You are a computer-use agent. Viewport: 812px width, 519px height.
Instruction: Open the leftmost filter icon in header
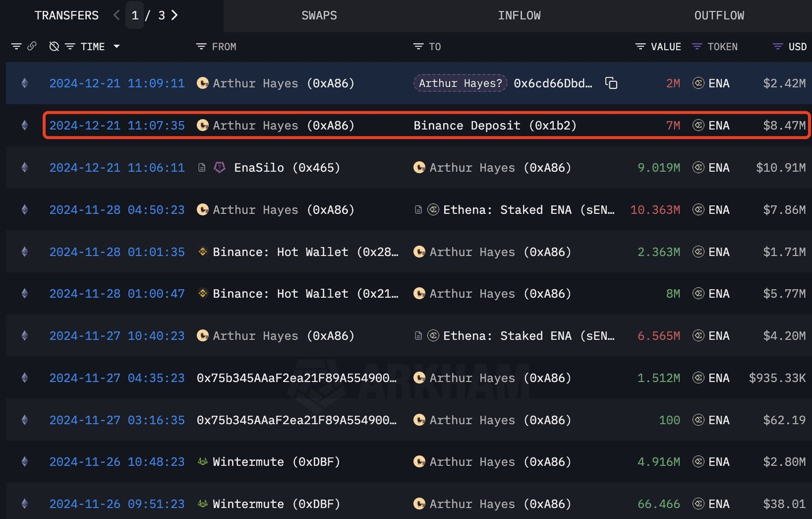click(x=16, y=46)
